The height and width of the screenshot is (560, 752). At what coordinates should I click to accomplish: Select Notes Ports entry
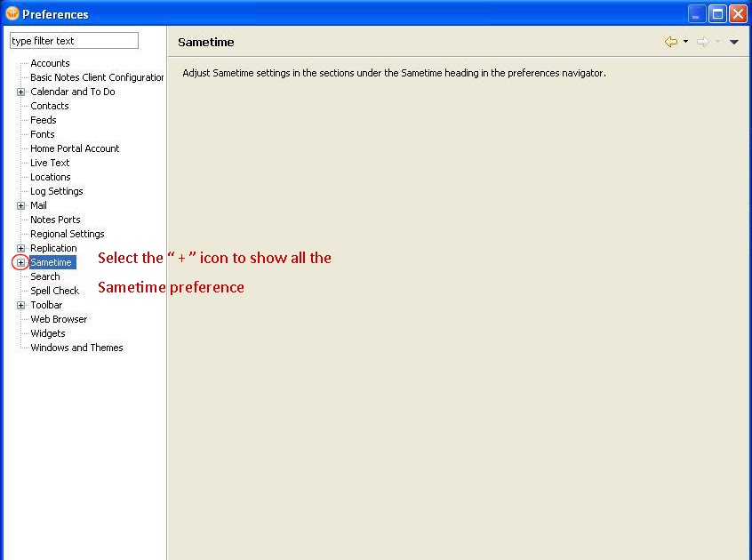coord(55,220)
